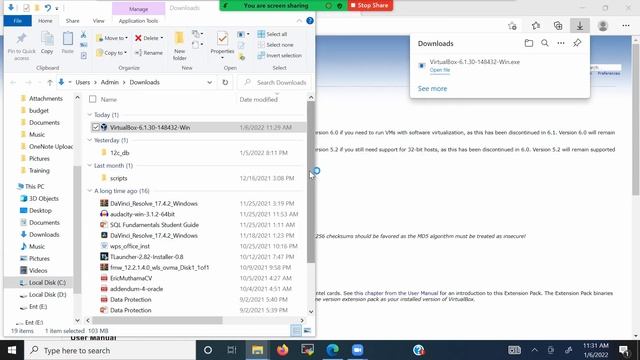Switch to the View ribbon tab
The image size is (640, 360).
98,21
